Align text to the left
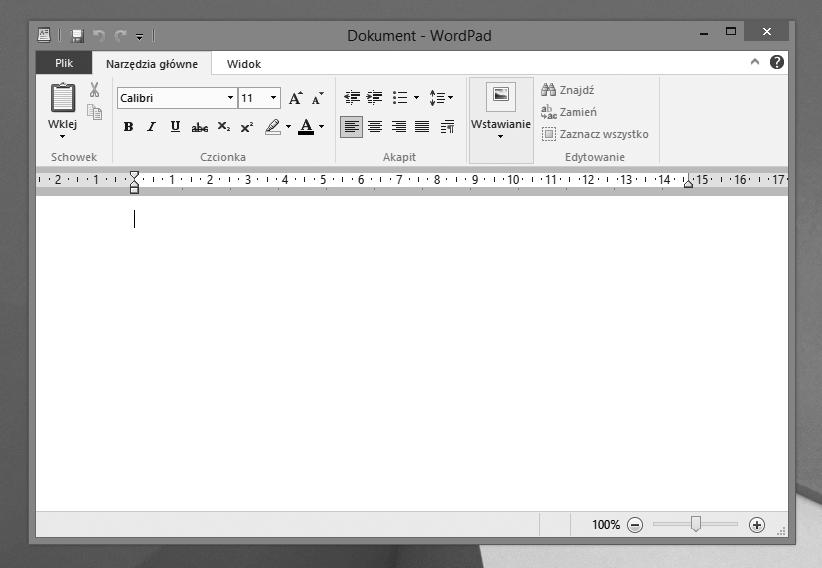Screen dimensions: 822x568 (x=351, y=126)
